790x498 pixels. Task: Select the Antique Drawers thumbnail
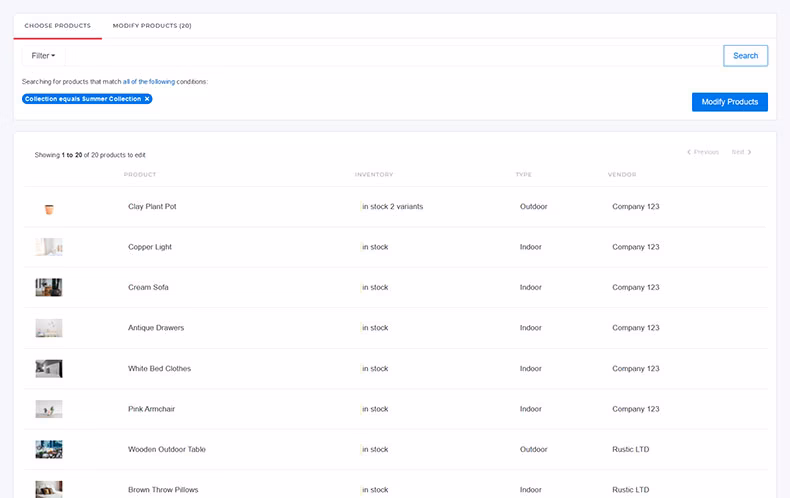(49, 328)
